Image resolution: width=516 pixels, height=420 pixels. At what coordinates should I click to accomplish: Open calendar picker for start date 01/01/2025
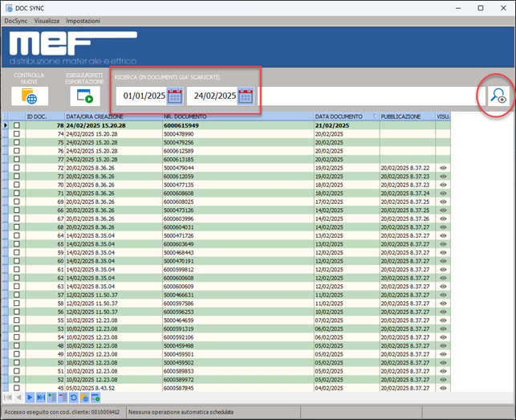pos(175,96)
